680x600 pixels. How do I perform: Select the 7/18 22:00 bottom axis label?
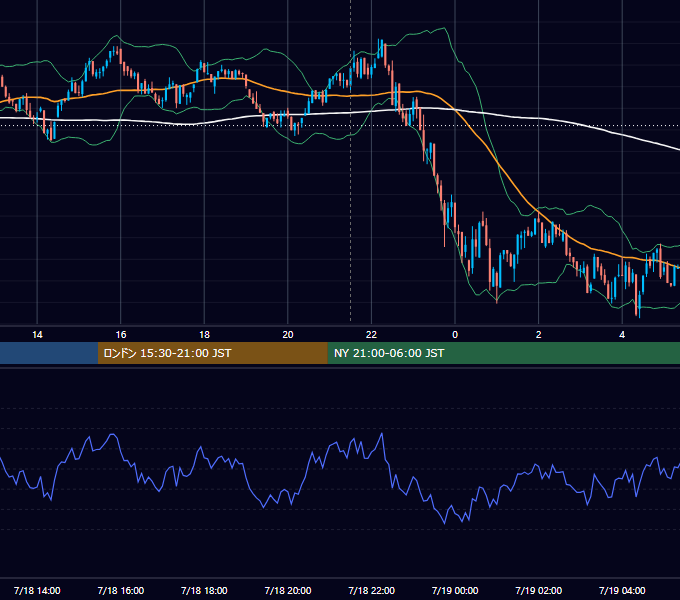(372, 590)
